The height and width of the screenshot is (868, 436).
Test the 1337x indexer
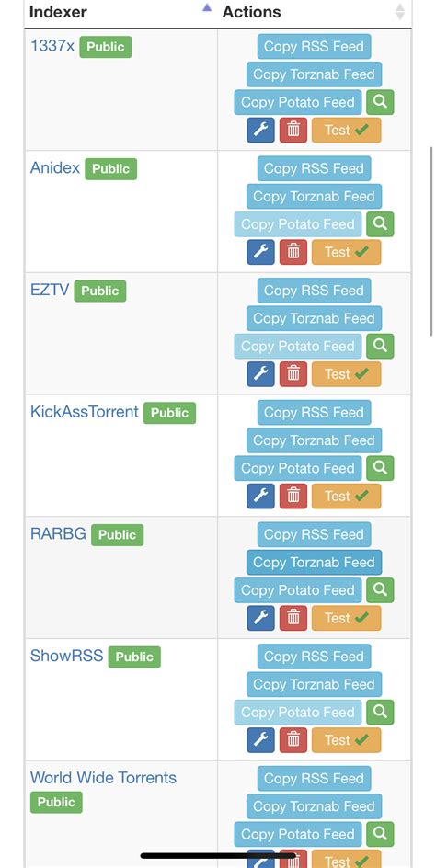(346, 130)
